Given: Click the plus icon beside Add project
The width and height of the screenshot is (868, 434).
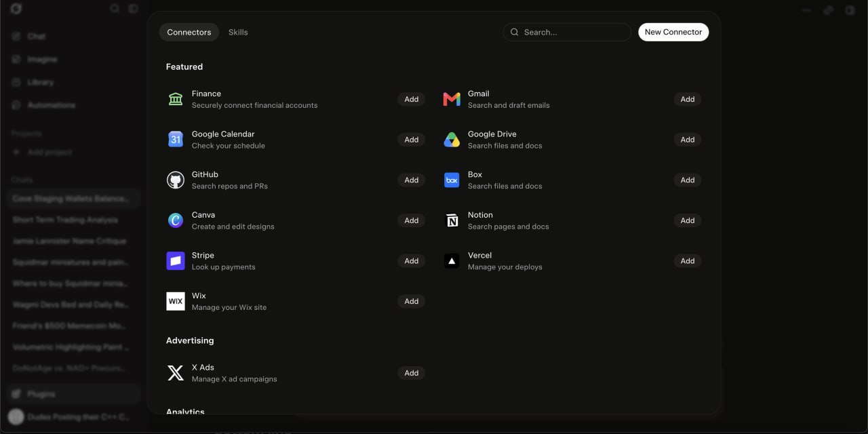Looking at the screenshot, I should pos(16,152).
